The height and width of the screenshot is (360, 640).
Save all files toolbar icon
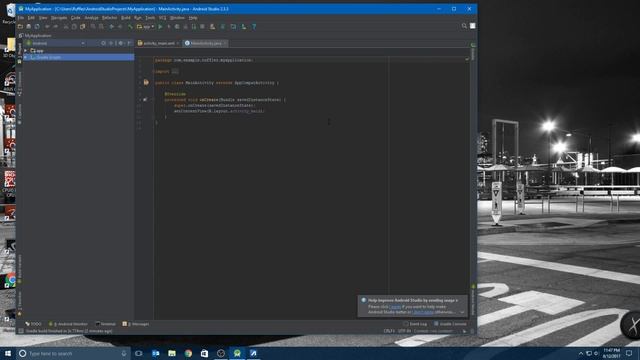click(x=29, y=27)
